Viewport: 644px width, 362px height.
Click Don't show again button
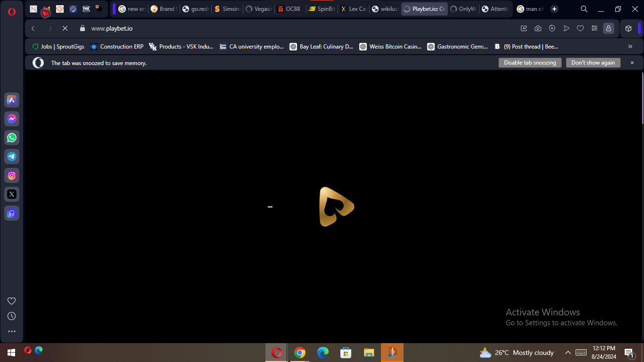(x=593, y=63)
